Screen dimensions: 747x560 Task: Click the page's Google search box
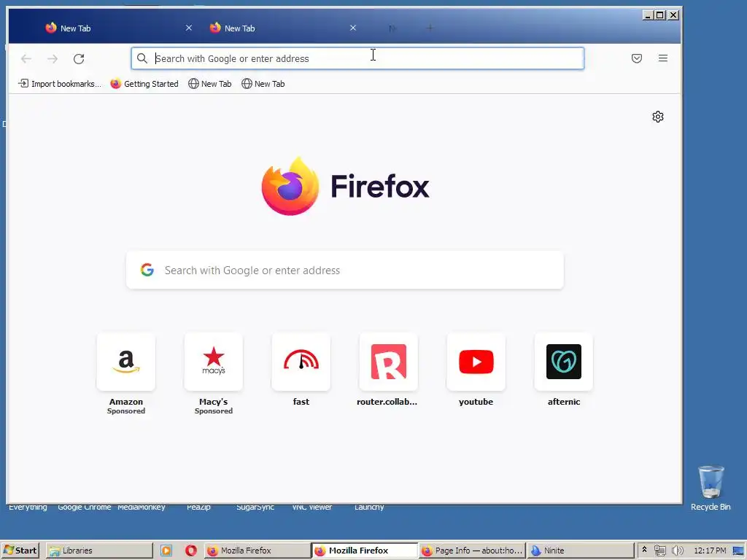point(345,270)
